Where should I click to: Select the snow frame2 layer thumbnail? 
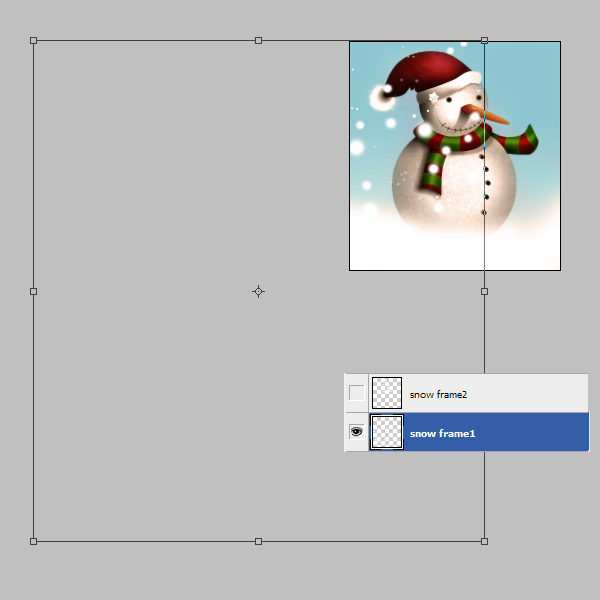pyautogui.click(x=387, y=393)
